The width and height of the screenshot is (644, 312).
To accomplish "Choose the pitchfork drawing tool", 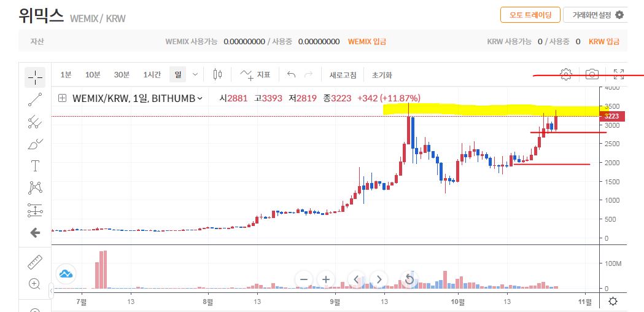I will 35,122.
